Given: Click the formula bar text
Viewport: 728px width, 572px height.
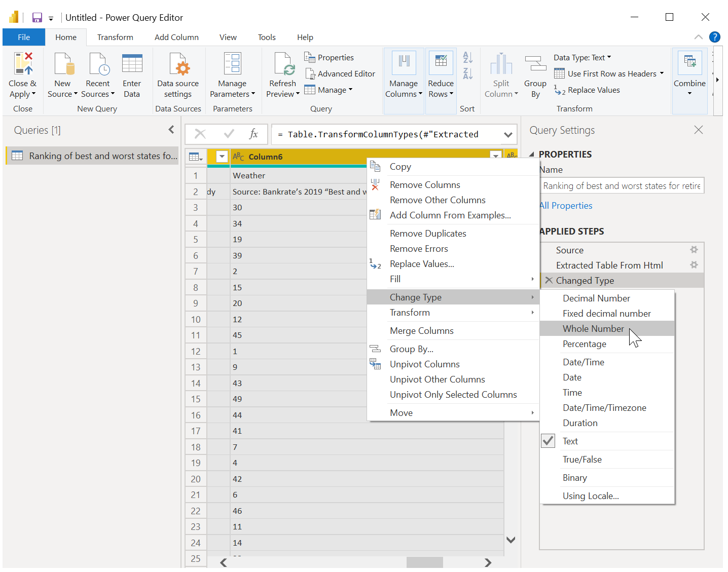Looking at the screenshot, I should [383, 134].
